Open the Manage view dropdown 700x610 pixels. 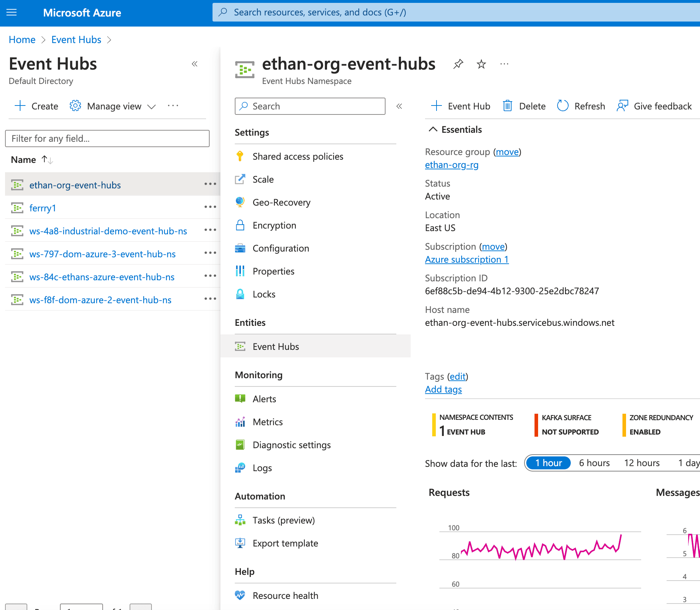tap(113, 106)
